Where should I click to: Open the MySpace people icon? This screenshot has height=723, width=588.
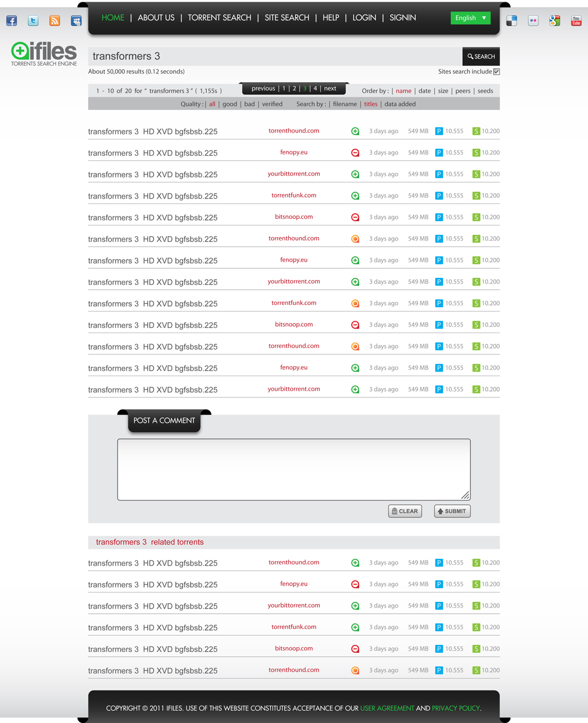coord(76,21)
